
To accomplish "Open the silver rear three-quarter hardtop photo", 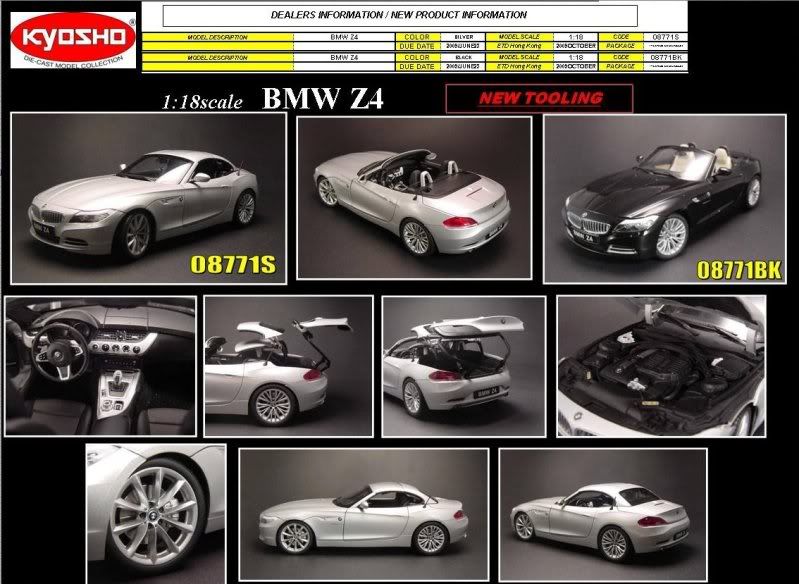I will point(603,515).
